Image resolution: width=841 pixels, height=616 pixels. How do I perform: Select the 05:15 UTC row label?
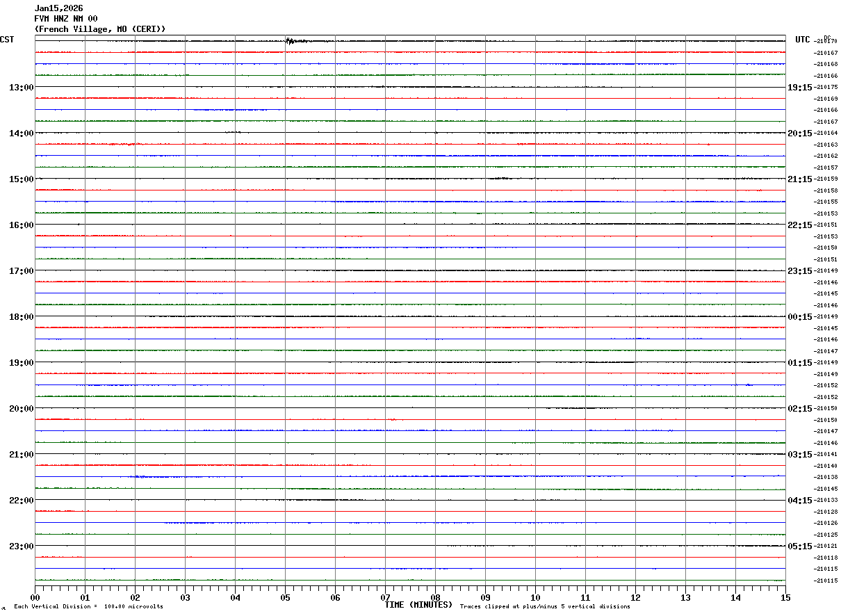800,546
